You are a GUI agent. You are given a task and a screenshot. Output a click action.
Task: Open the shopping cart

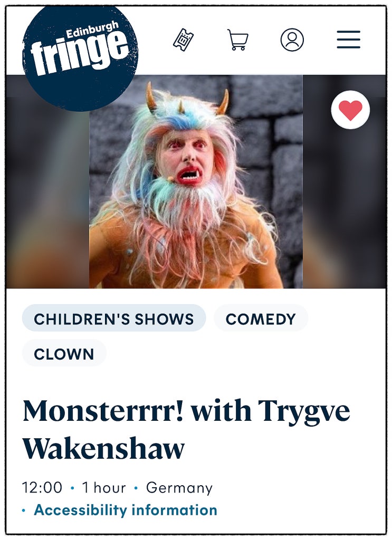pyautogui.click(x=238, y=40)
